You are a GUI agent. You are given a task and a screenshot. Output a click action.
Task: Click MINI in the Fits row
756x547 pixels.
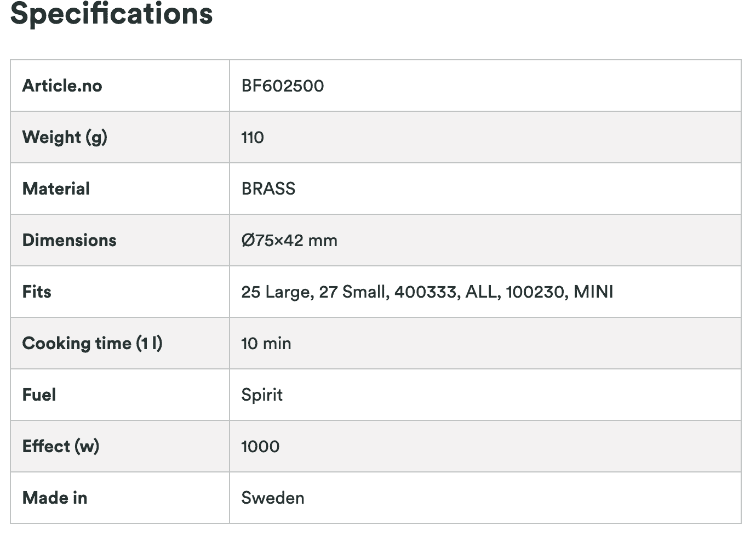[593, 292]
